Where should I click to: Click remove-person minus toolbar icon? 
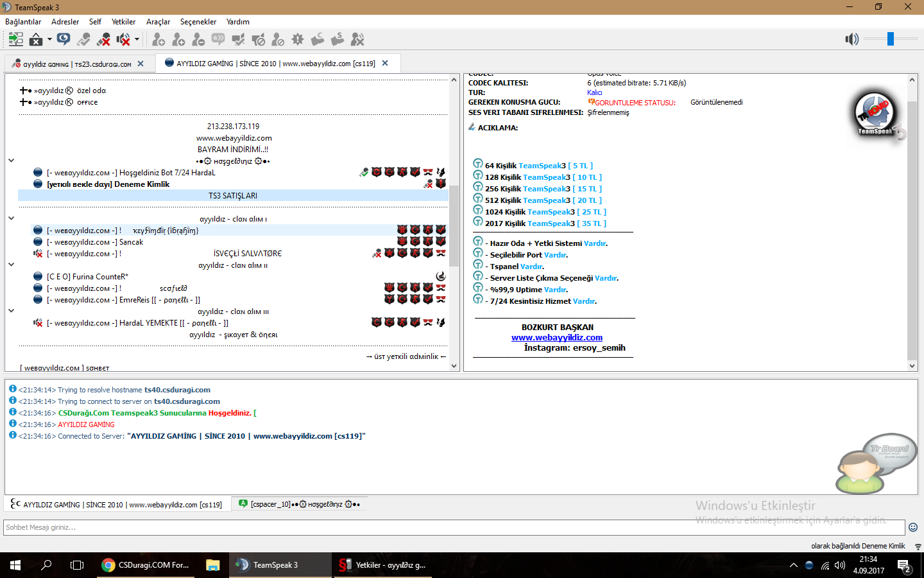198,40
